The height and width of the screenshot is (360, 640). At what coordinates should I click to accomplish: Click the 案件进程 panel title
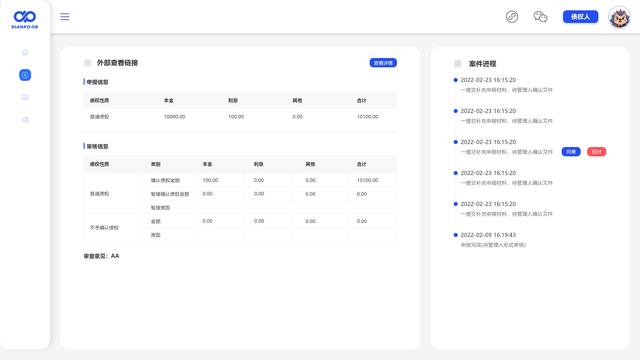482,64
